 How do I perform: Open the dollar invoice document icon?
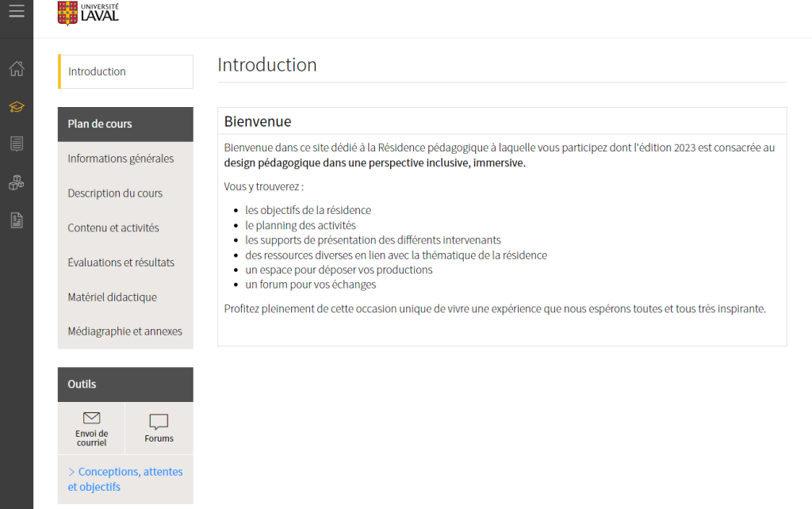point(17,220)
